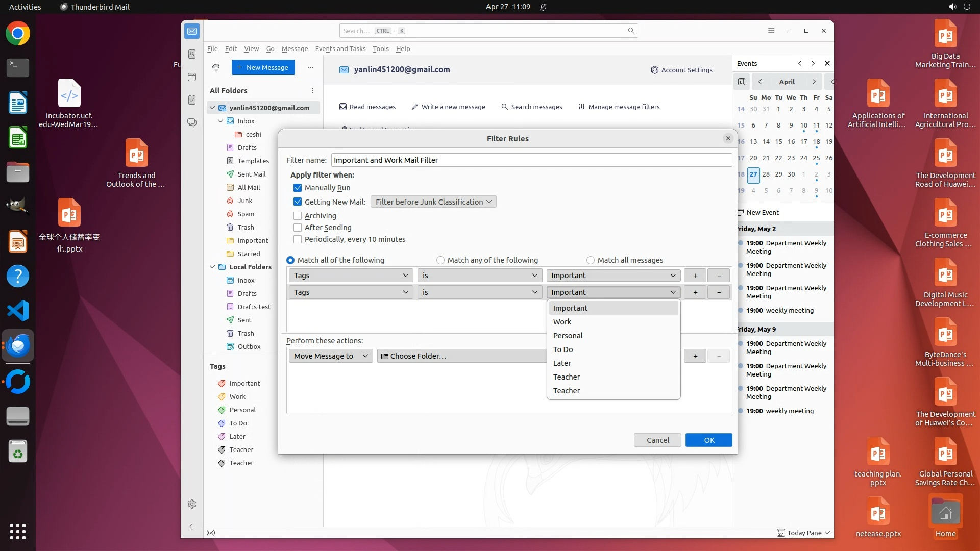Select Match any of the following

point(440,260)
